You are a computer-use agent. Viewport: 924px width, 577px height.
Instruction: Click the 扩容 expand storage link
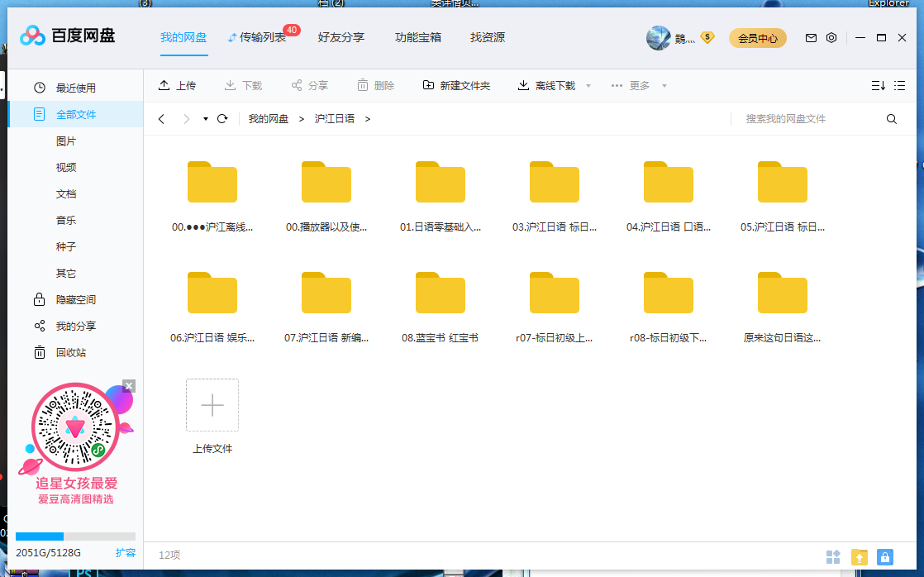pos(126,552)
